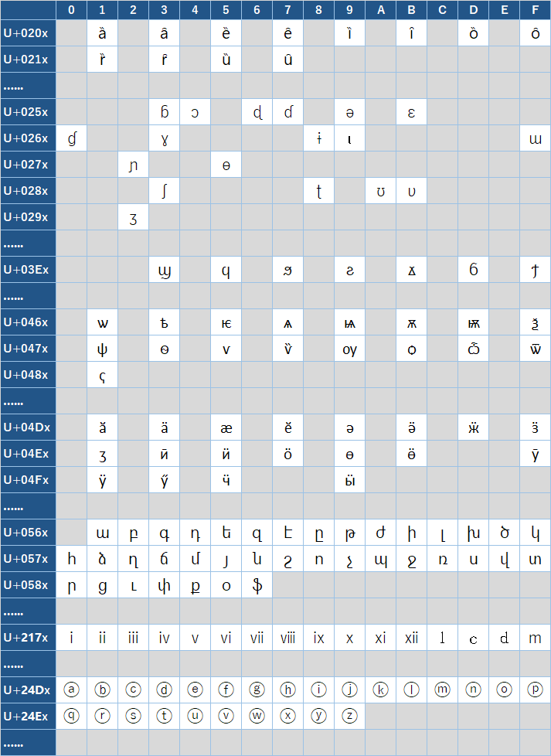Select the esh ʃ in row U+028x
This screenshot has height=756, width=551.
(x=164, y=191)
